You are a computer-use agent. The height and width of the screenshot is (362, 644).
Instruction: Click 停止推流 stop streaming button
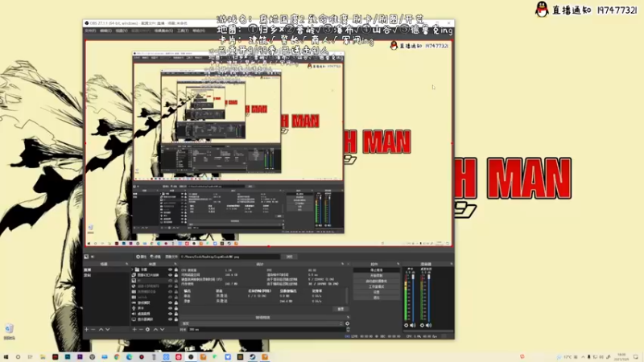coord(377,270)
